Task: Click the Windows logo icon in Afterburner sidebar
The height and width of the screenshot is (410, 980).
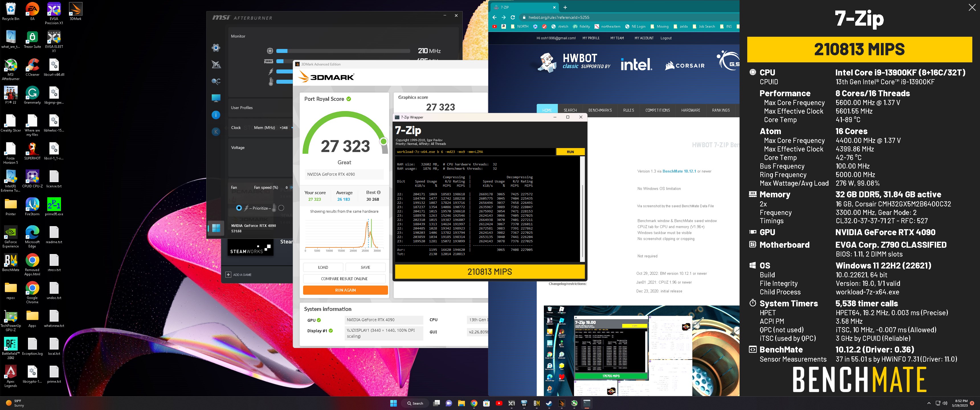Action: pyautogui.click(x=216, y=228)
